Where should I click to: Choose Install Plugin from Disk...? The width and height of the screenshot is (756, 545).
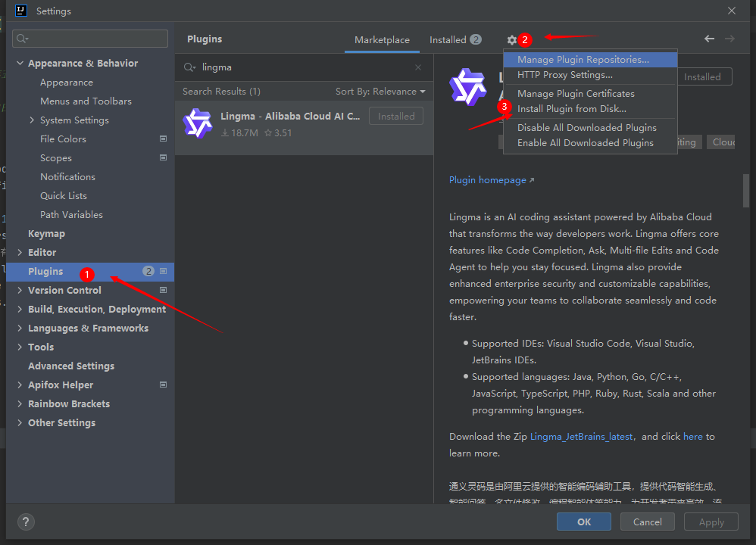(x=590, y=109)
